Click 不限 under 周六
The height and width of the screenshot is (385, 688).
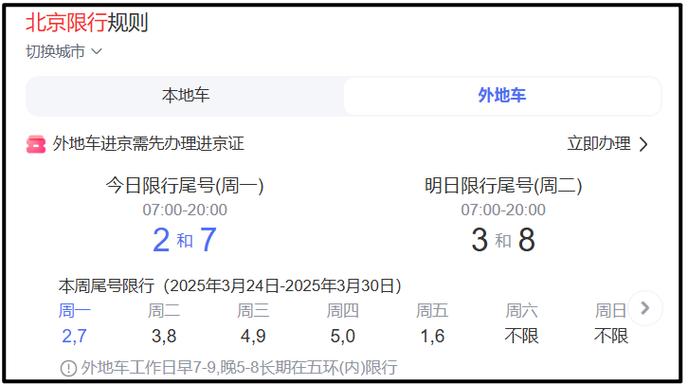[x=521, y=336]
